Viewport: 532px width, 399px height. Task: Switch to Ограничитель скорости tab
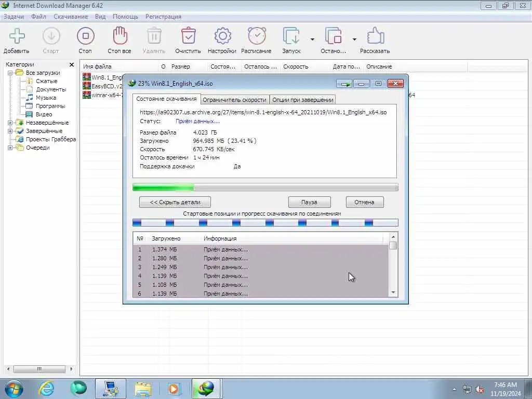[234, 100]
